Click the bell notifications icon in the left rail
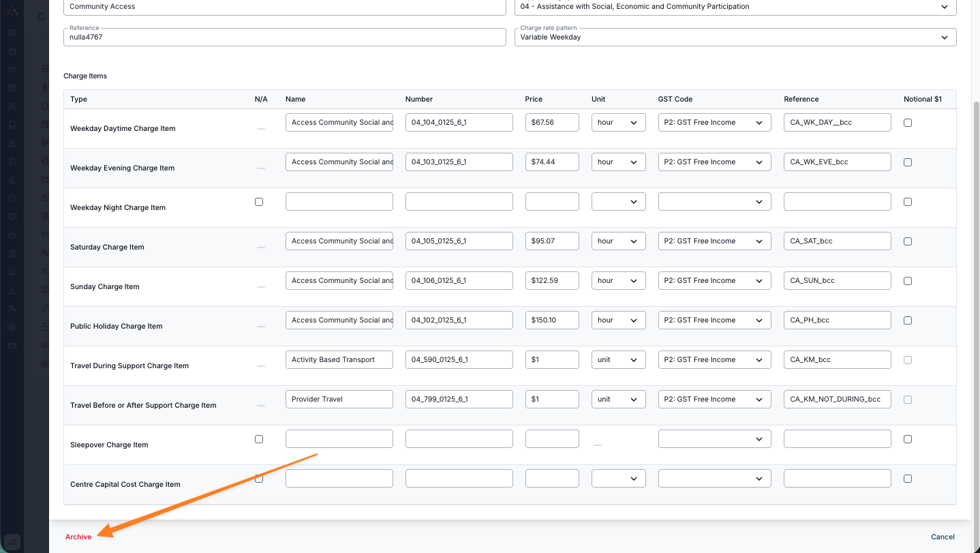 click(x=12, y=272)
